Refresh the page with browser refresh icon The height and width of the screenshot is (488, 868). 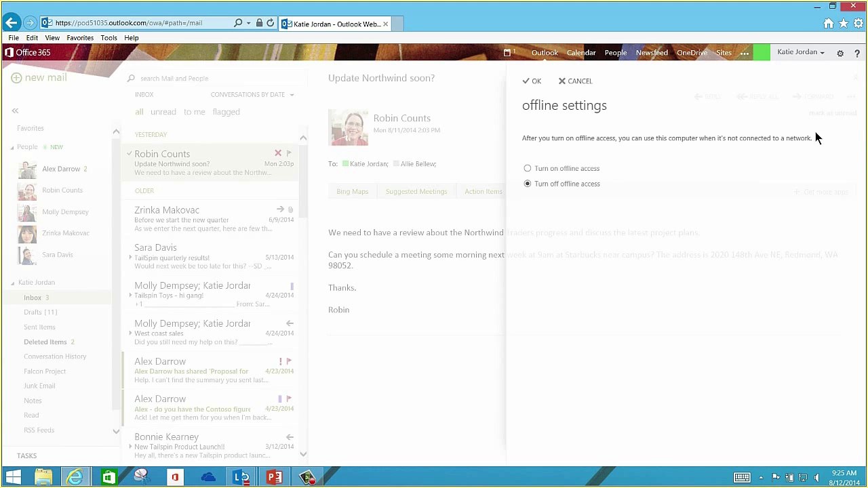tap(271, 23)
